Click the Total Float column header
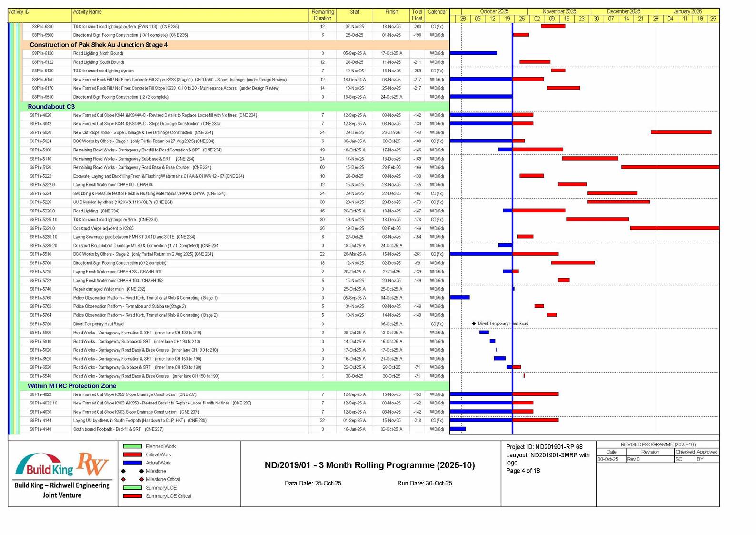The height and width of the screenshot is (535, 756). click(x=417, y=15)
